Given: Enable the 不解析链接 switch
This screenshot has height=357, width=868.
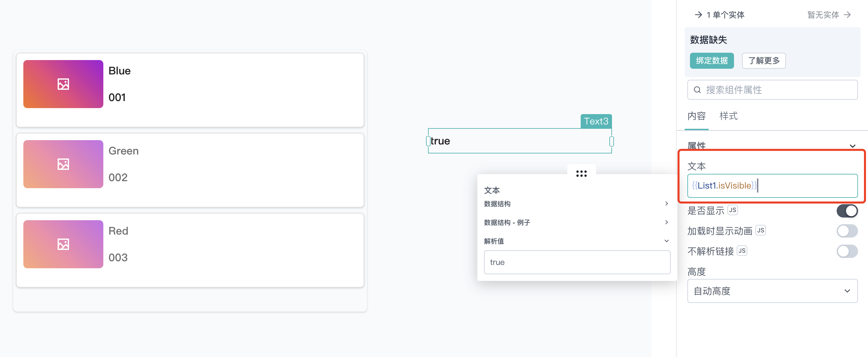Looking at the screenshot, I should 847,251.
